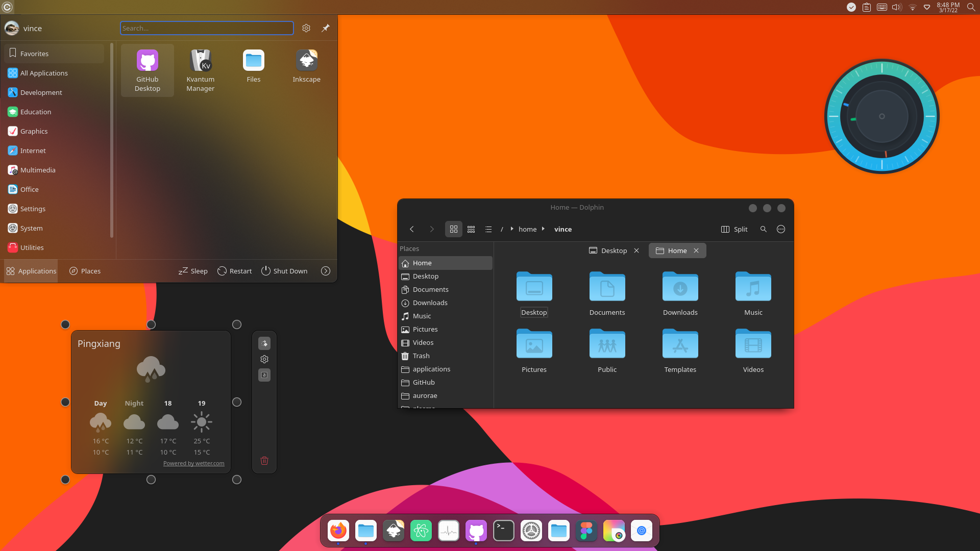Viewport: 980px width, 551px height.
Task: Click the Dolphin search magnifier icon
Action: (764, 230)
